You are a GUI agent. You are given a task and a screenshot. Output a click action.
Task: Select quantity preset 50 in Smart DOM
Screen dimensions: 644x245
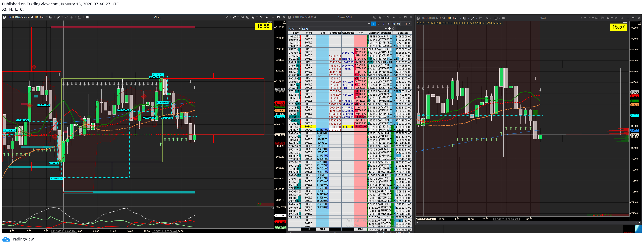pyautogui.click(x=399, y=24)
